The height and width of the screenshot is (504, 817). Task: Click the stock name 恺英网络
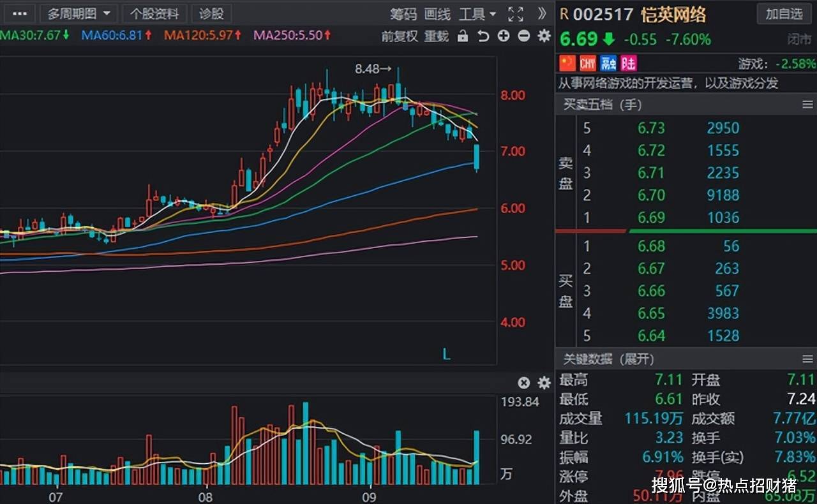tap(673, 15)
